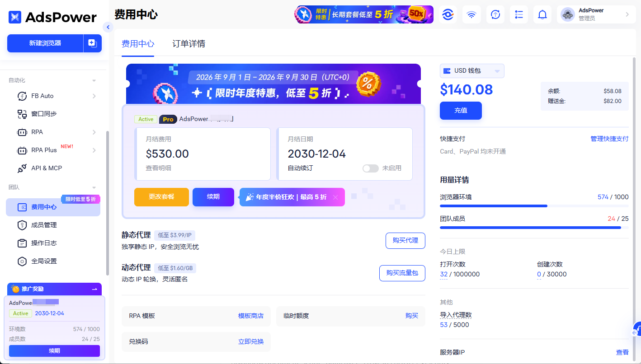Open notifications bell
This screenshot has height=364, width=641.
click(542, 14)
